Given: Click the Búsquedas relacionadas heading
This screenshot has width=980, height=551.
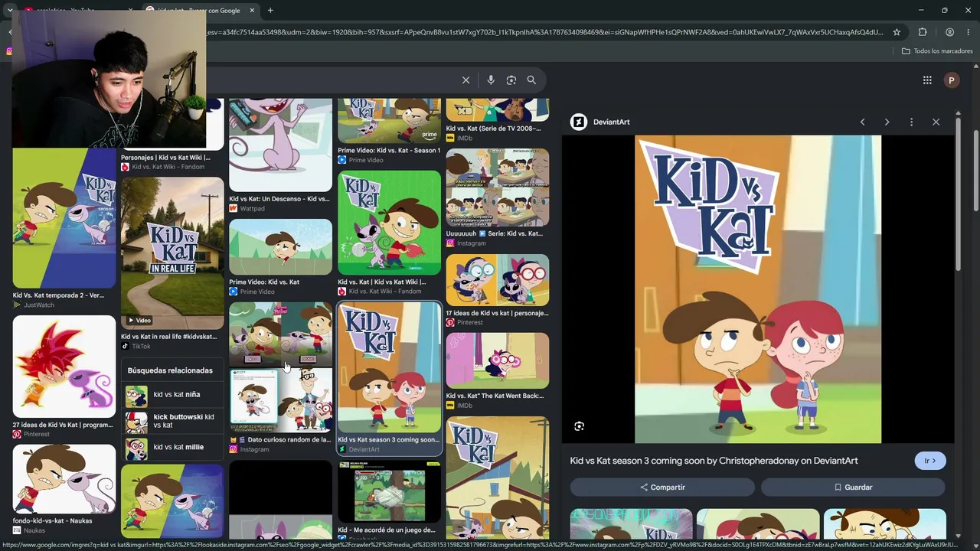Looking at the screenshot, I should tap(170, 370).
